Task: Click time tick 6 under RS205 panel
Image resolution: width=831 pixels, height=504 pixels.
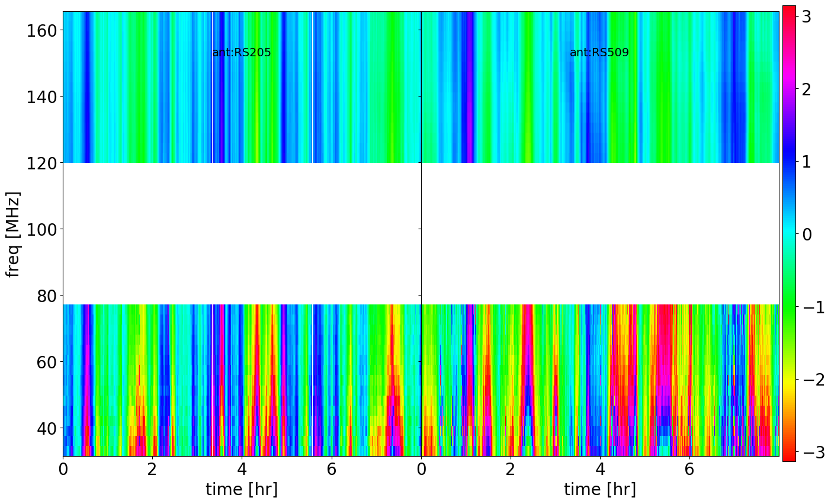Action: click(331, 468)
